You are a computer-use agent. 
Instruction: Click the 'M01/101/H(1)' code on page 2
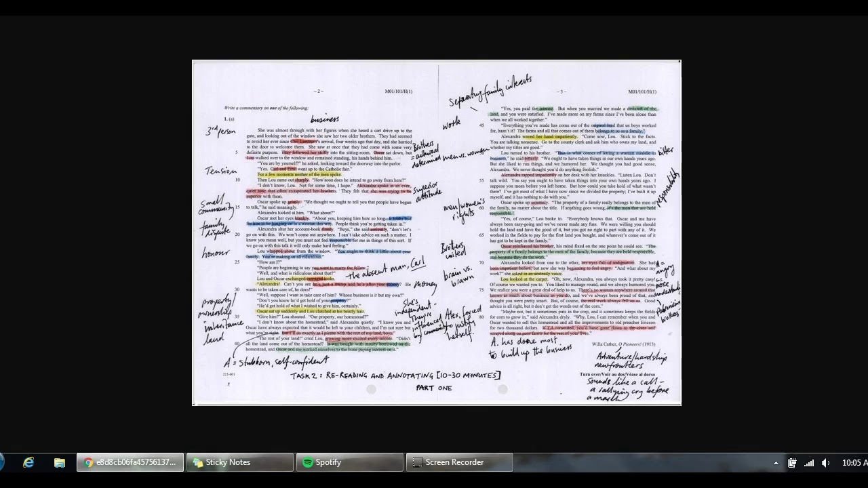click(x=399, y=91)
